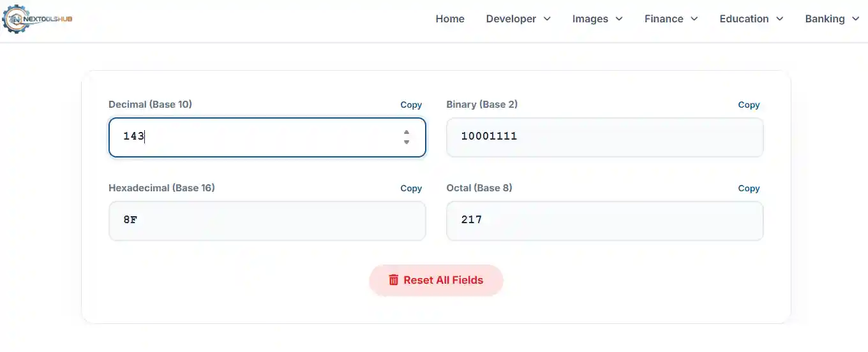868x352 pixels.
Task: Increment the decimal value with up arrow
Action: coord(407,133)
